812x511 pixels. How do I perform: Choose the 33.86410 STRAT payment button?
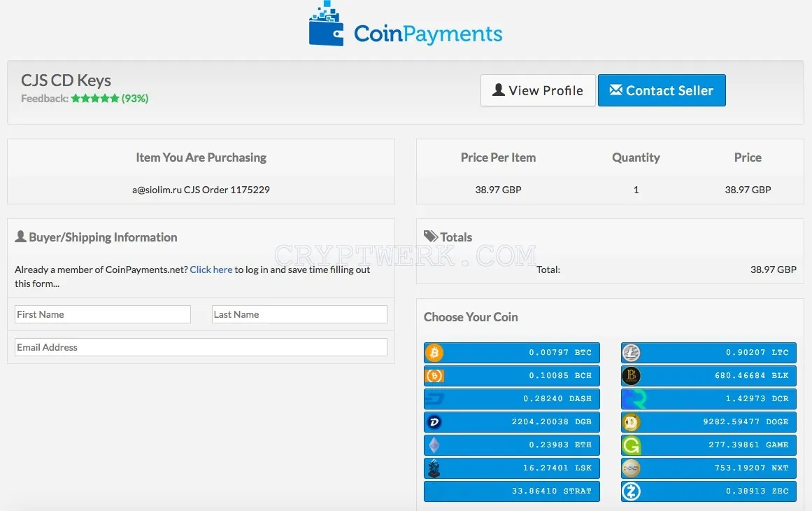click(512, 491)
